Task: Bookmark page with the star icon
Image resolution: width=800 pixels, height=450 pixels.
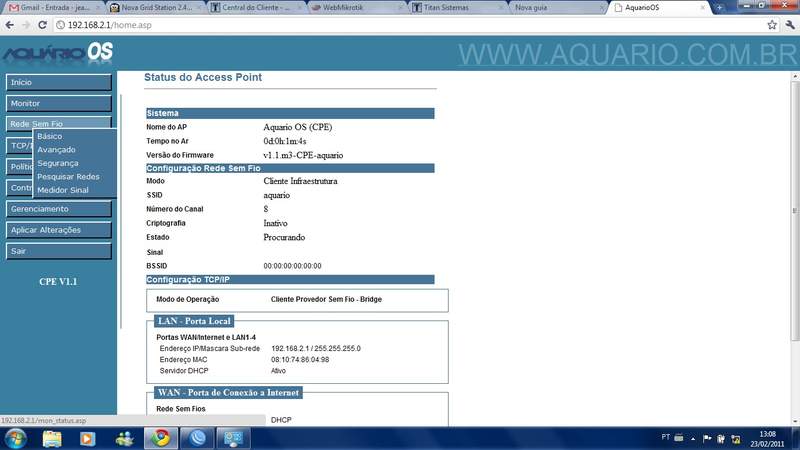Action: coord(772,25)
